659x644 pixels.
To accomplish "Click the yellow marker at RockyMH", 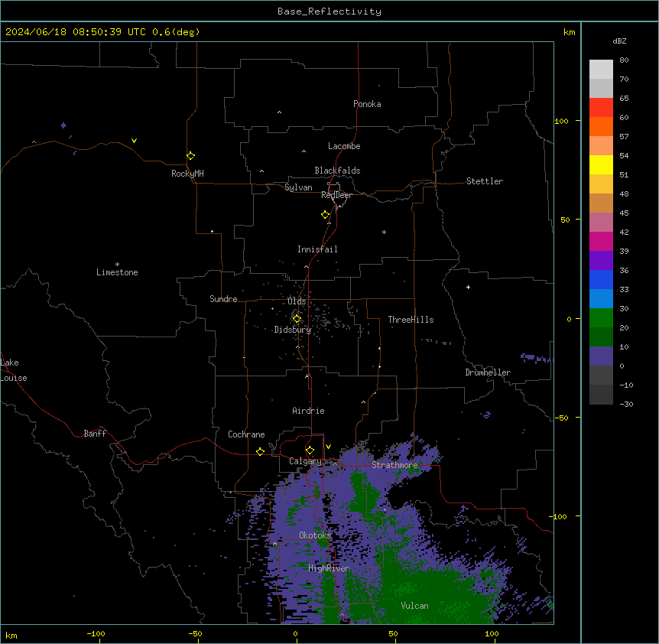I will [x=190, y=156].
